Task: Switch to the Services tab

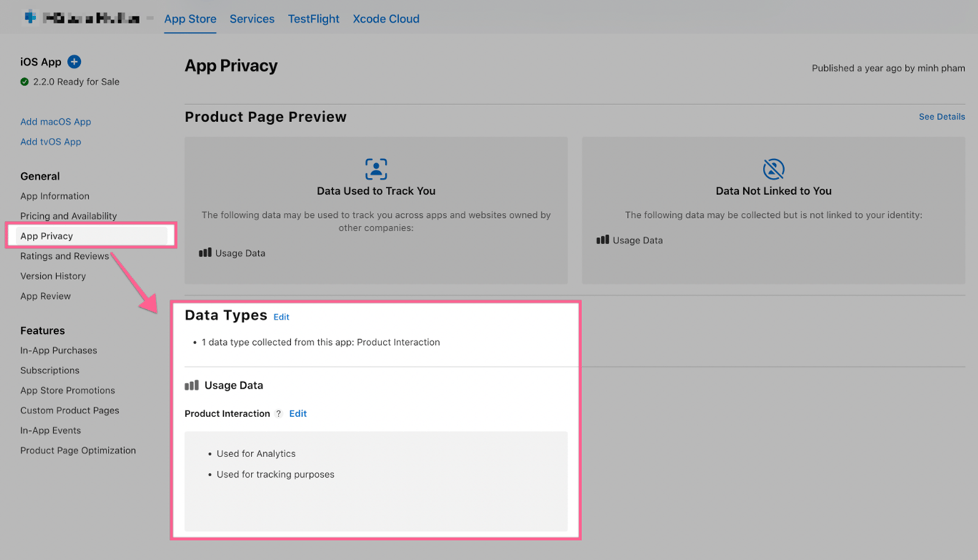Action: [252, 19]
